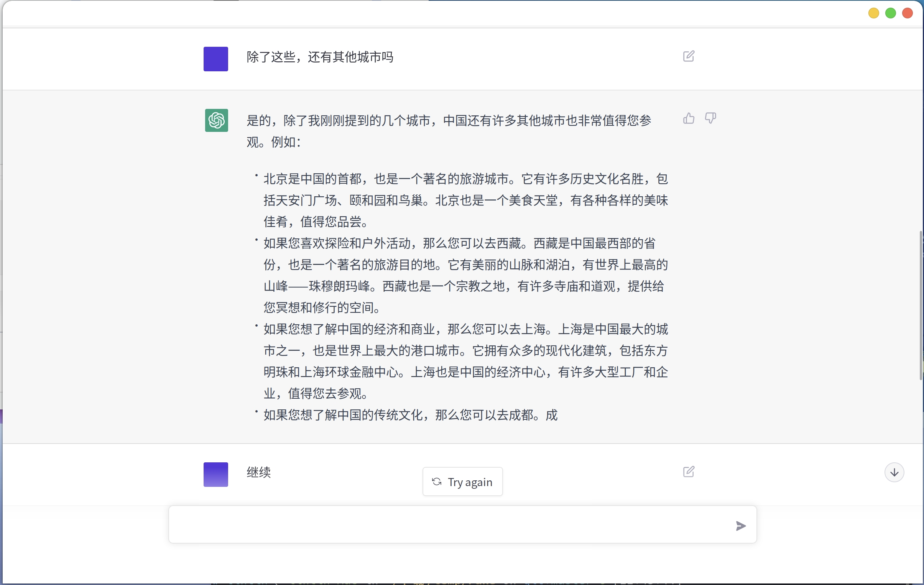Focus the chat message input field
This screenshot has width=924, height=585.
[449, 524]
